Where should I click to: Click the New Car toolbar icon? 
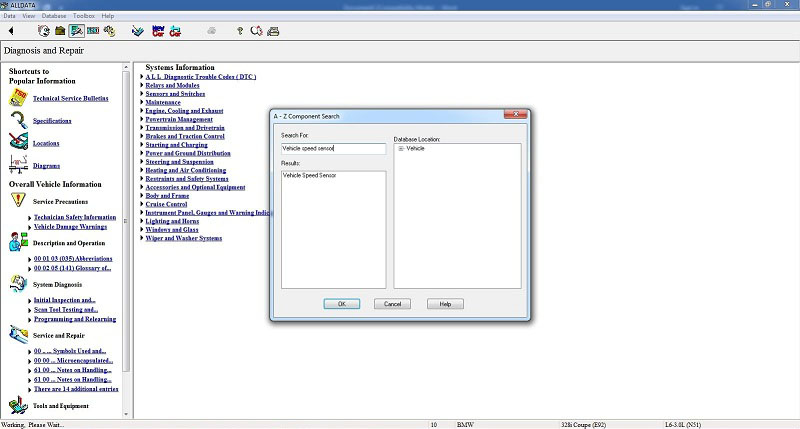(x=157, y=31)
